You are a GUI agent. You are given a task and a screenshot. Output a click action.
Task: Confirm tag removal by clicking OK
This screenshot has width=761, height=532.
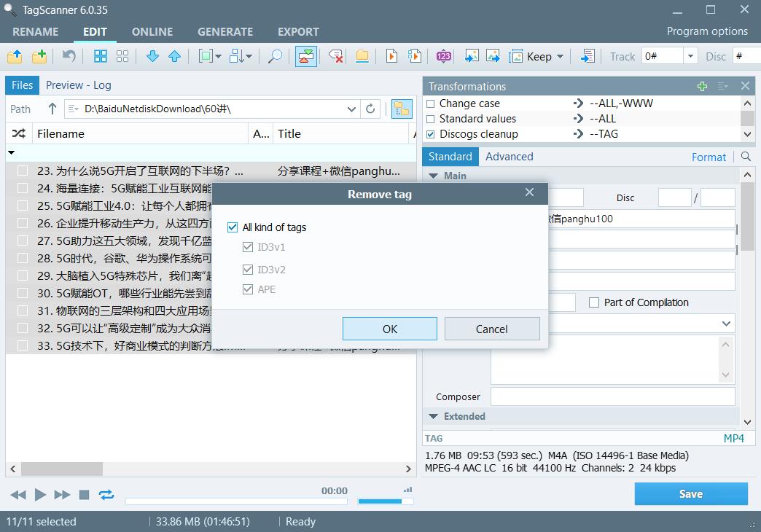point(389,328)
